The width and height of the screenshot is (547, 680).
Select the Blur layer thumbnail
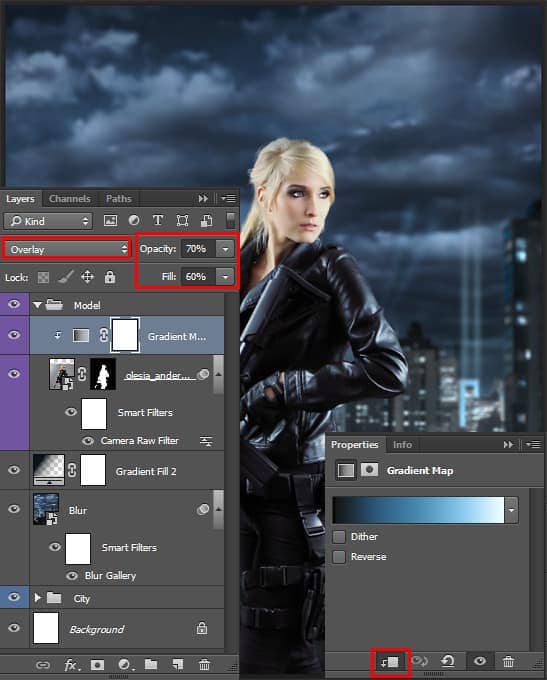(x=46, y=509)
